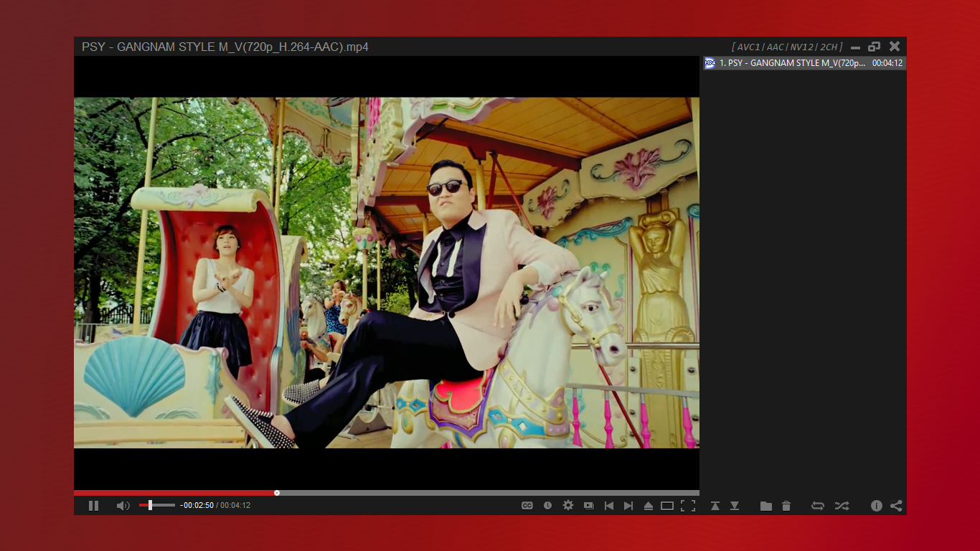The height and width of the screenshot is (551, 980).
Task: Enter fullscreen mode
Action: coord(688,506)
